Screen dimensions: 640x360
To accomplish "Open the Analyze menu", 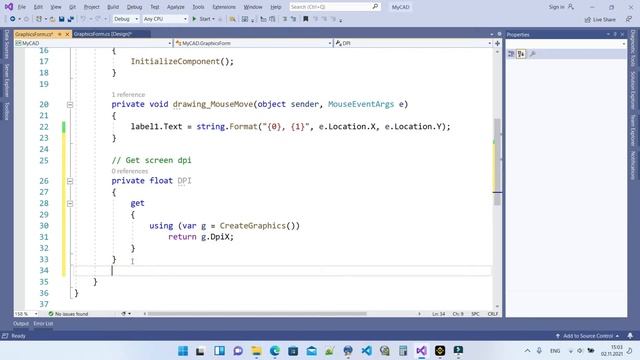I will click(x=176, y=7).
